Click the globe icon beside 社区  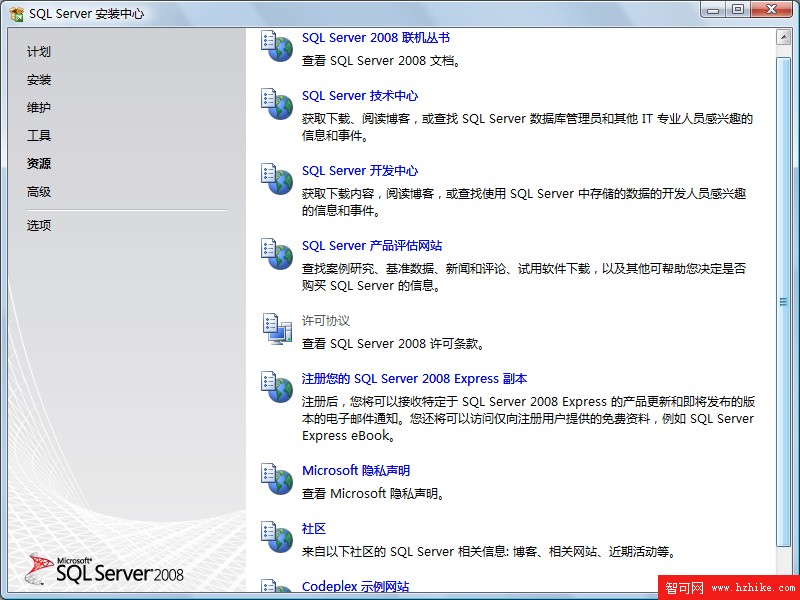click(x=277, y=537)
